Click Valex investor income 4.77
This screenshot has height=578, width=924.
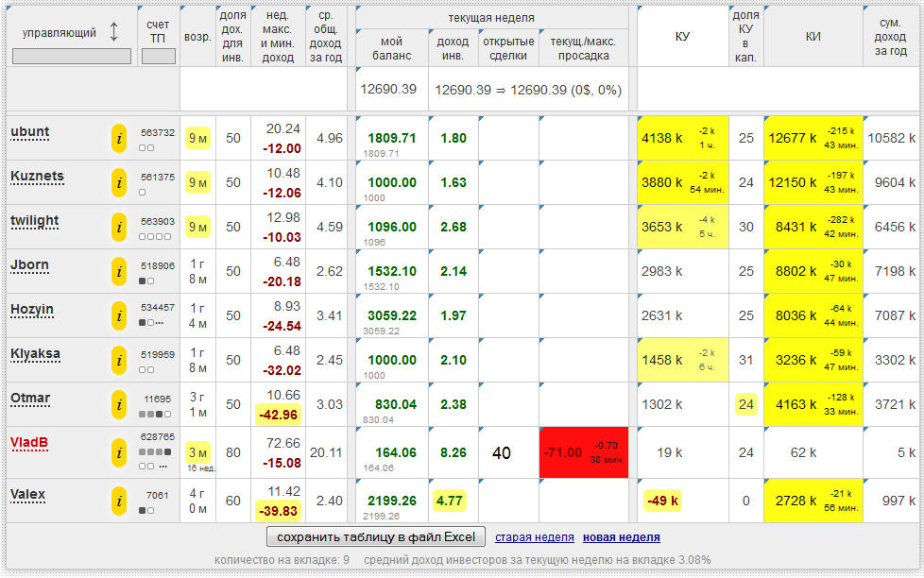[449, 501]
